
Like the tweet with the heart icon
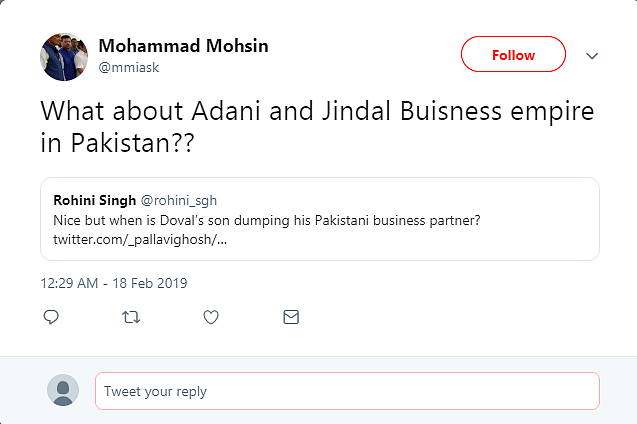pyautogui.click(x=211, y=317)
